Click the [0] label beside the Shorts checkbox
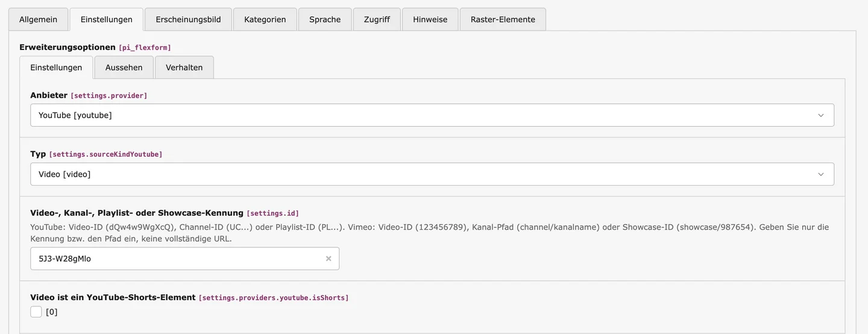 [52, 312]
